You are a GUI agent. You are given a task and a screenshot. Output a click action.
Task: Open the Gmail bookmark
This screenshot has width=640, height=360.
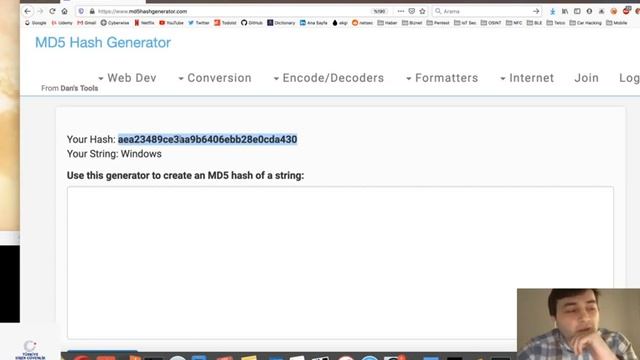click(87, 23)
